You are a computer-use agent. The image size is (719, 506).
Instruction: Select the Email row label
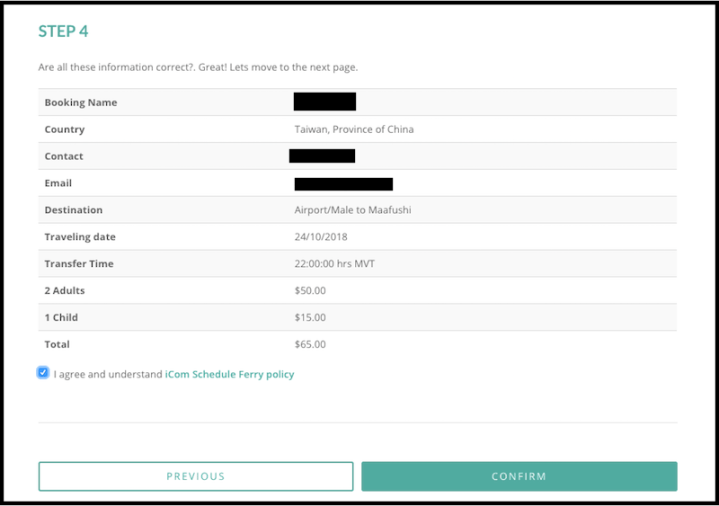coord(58,183)
